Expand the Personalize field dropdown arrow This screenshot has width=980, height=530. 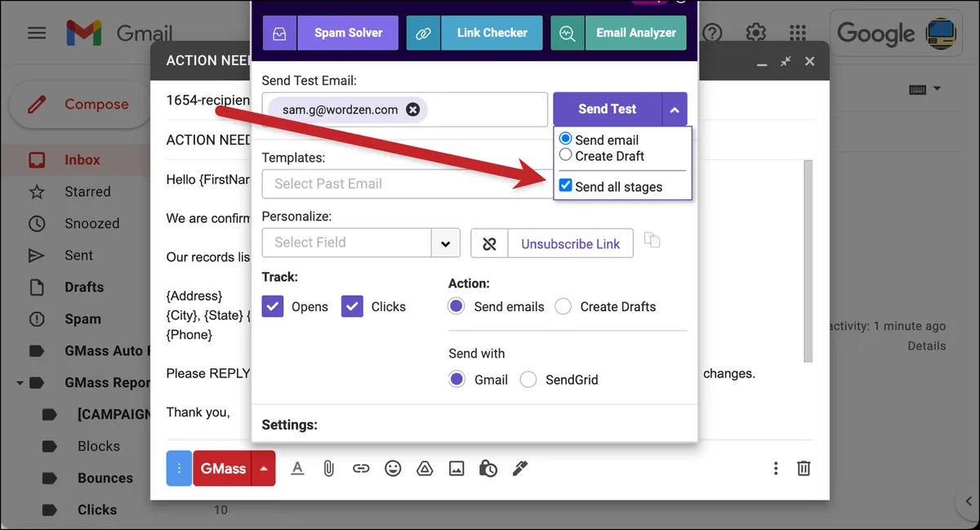445,243
